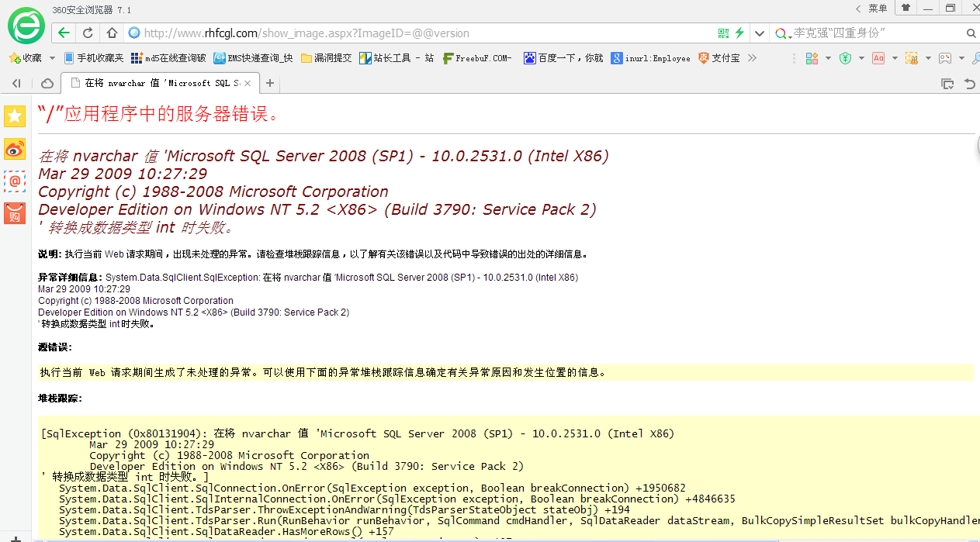Open the 收藏 favorites star button
This screenshot has height=542, width=980.
point(25,58)
